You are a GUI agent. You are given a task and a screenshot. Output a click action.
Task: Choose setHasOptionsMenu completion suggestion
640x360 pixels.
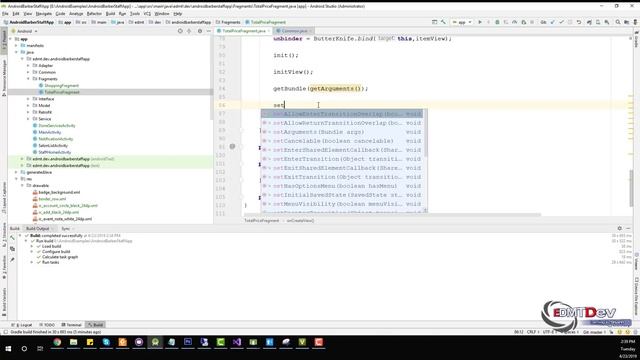tap(342, 186)
